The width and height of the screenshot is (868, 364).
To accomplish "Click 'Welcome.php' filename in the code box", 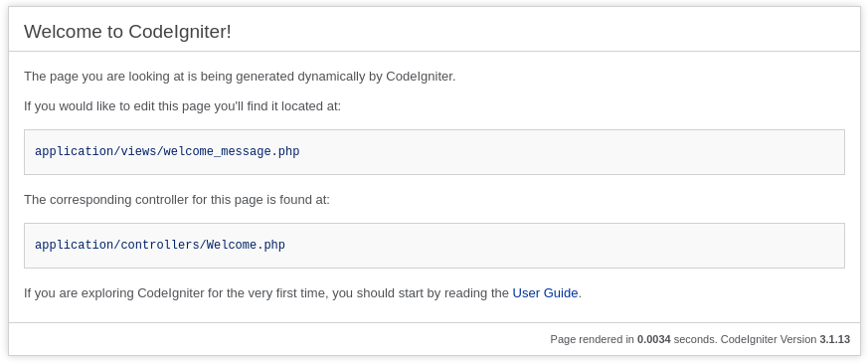I will pos(246,245).
